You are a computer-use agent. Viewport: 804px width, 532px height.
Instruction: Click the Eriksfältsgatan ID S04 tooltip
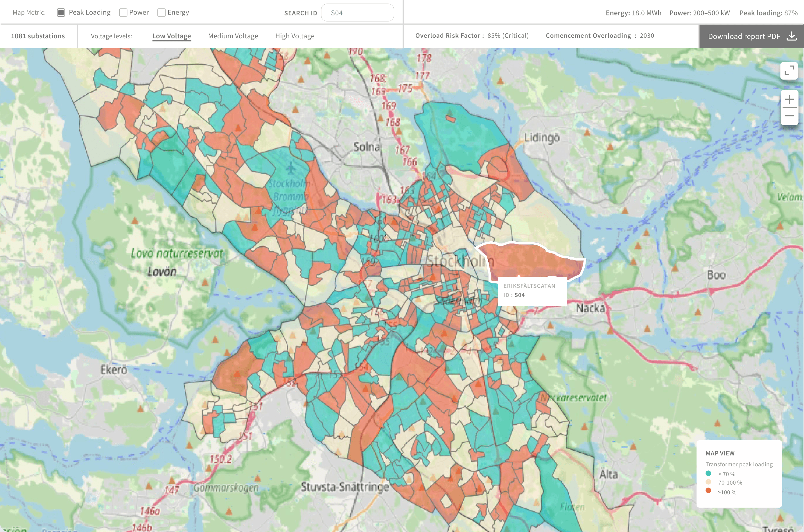[x=532, y=291]
